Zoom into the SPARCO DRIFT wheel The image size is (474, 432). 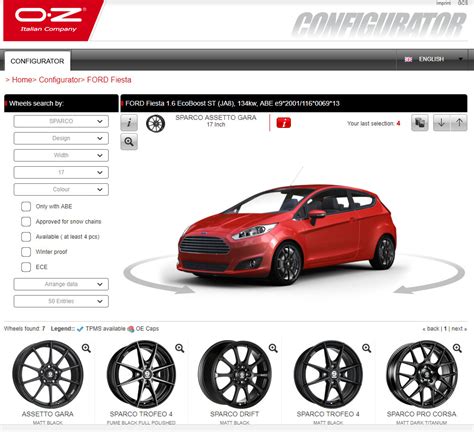[273, 348]
